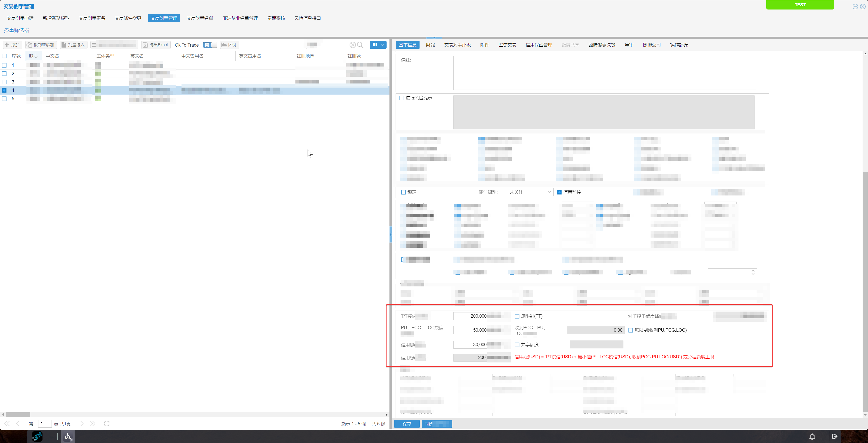The height and width of the screenshot is (443, 868).
Task: Go to the next page of the list
Action: pyautogui.click(x=82, y=424)
